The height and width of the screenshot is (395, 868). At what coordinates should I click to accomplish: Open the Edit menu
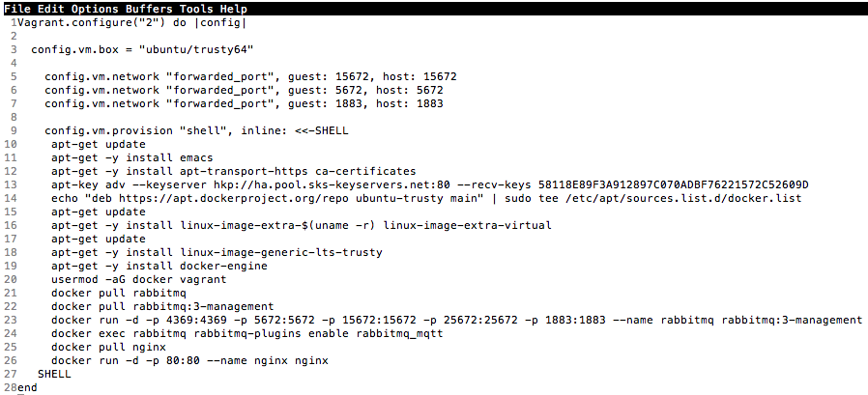(51, 10)
